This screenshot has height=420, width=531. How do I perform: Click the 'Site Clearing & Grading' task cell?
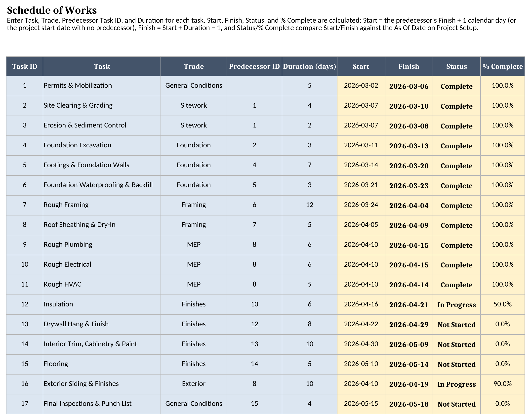pos(102,106)
